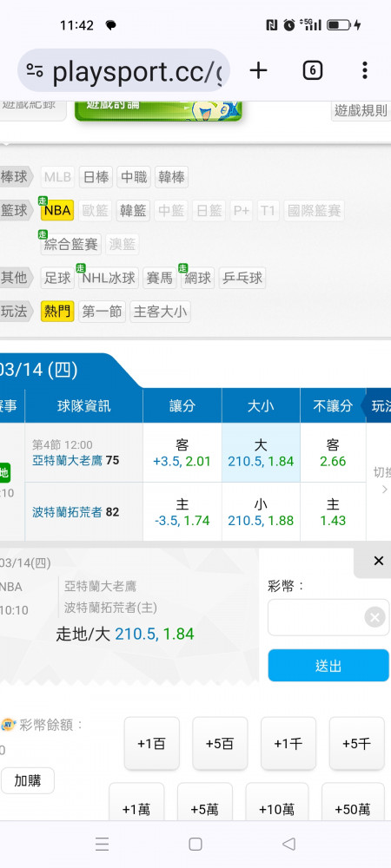Select the NHL冰球 filter
Image resolution: width=391 pixels, height=868 pixels.
pyautogui.click(x=109, y=278)
